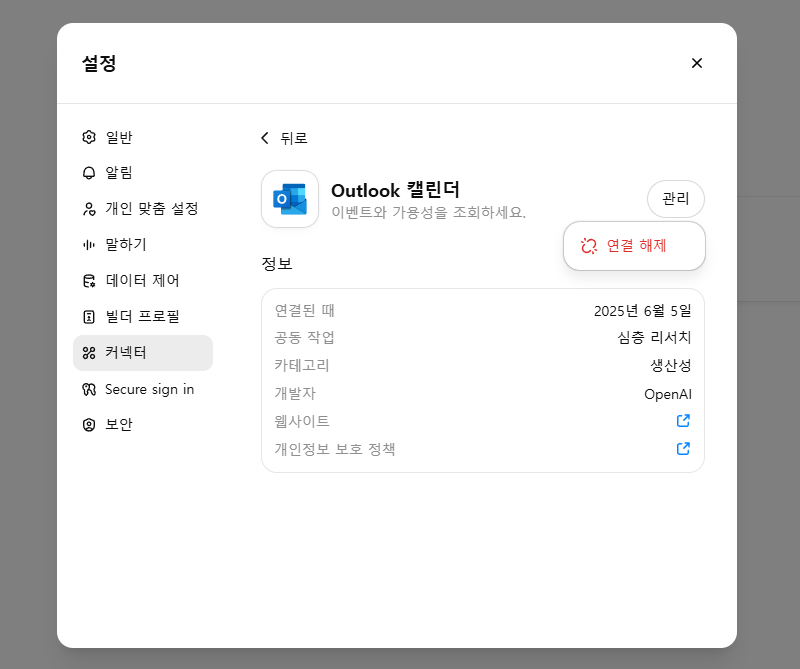This screenshot has width=800, height=669.
Task: Click the back chevron next to 뒤로
Action: (x=265, y=138)
